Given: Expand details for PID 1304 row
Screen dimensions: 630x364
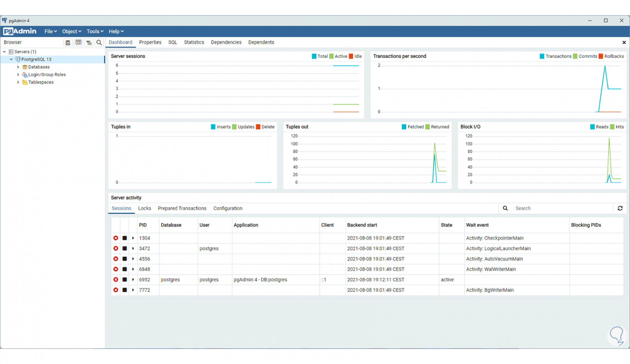Looking at the screenshot, I should click(x=133, y=238).
